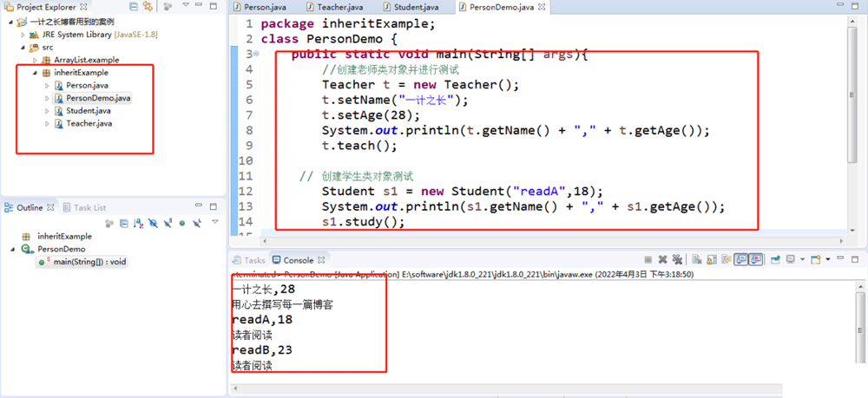The image size is (868, 398).
Task: Collapse PersonDemo class in Outline
Action: [11, 250]
